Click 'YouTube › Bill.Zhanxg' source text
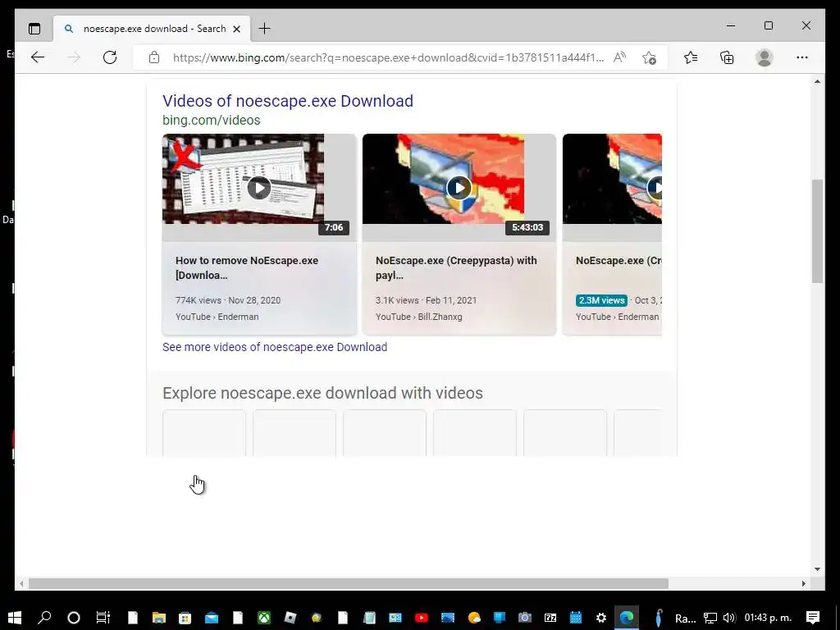The image size is (840, 630). [x=419, y=317]
